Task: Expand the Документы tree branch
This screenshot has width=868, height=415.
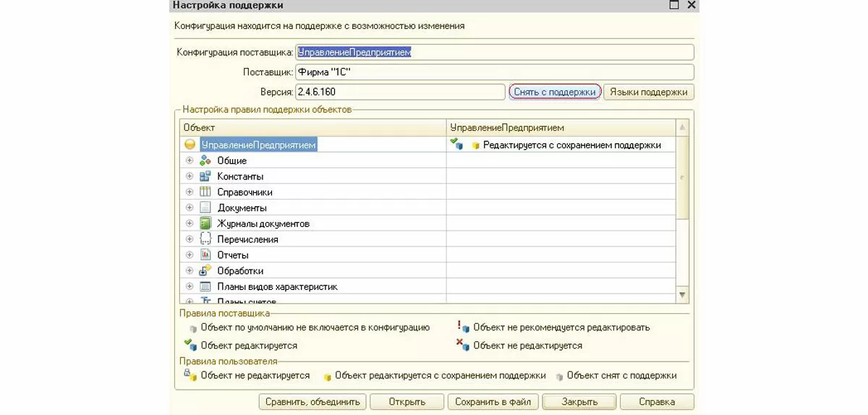Action: pos(190,208)
